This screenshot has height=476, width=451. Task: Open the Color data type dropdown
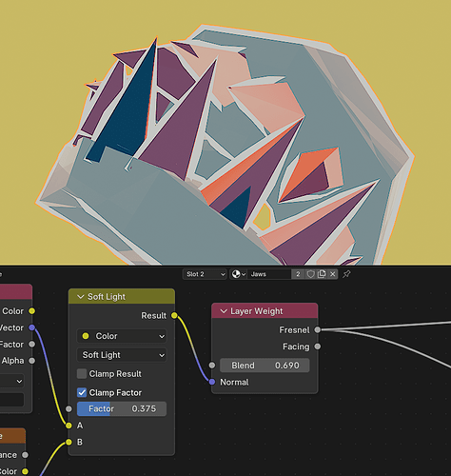tap(122, 336)
